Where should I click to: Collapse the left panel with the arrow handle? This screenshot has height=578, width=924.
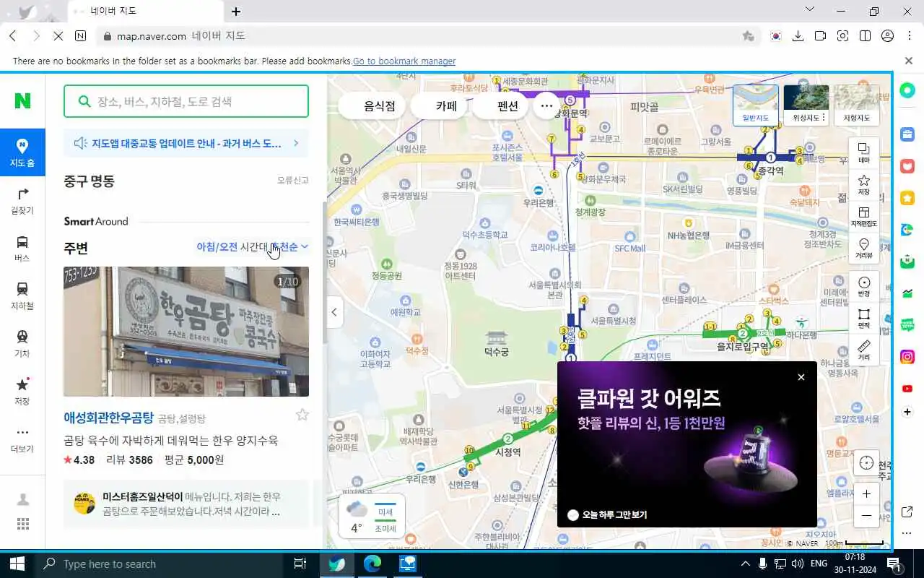[x=334, y=312]
